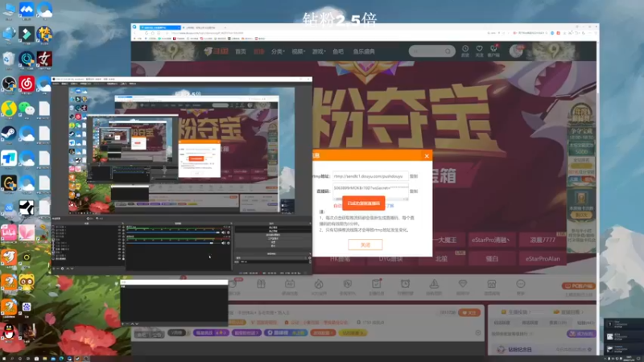Go to 首页 in Douyu navigation
The height and width of the screenshot is (362, 644).
(x=241, y=51)
